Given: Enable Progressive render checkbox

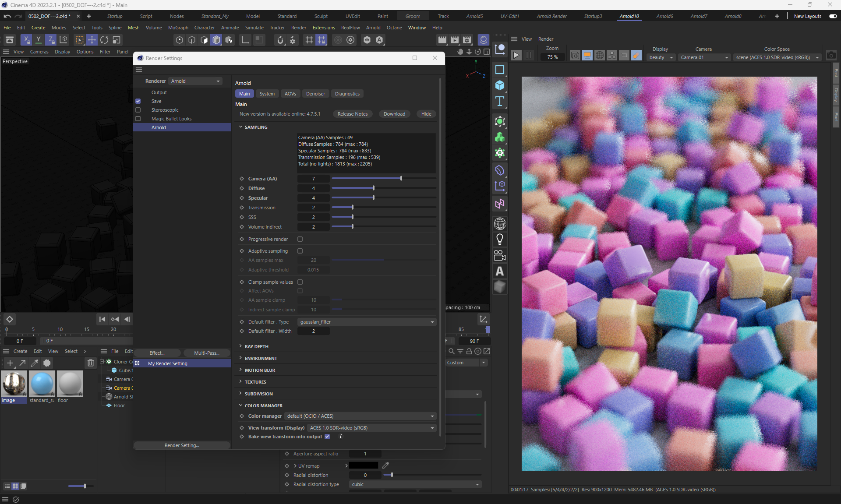Looking at the screenshot, I should 300,239.
